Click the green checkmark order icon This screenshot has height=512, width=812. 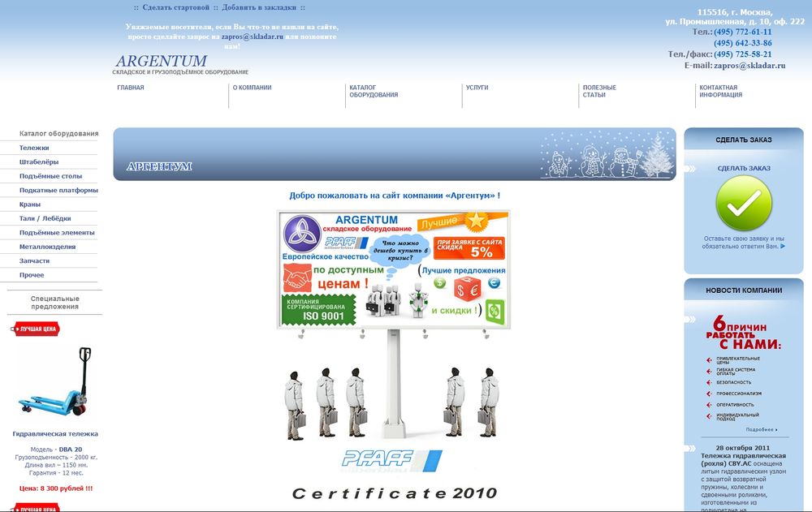[744, 203]
